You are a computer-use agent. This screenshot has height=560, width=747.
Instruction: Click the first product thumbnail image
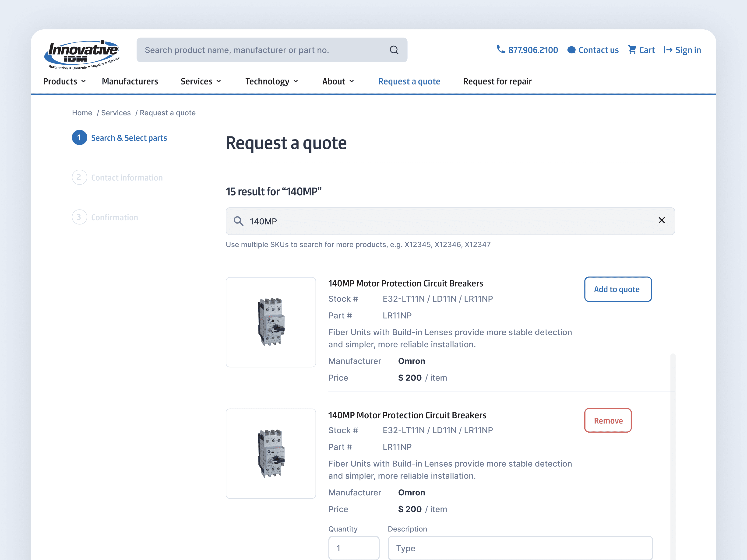coord(271,322)
